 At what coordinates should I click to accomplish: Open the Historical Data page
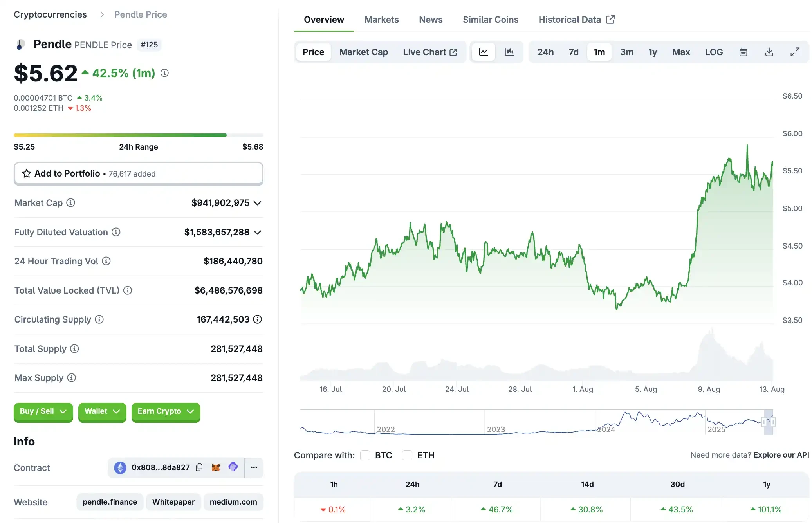tap(570, 20)
